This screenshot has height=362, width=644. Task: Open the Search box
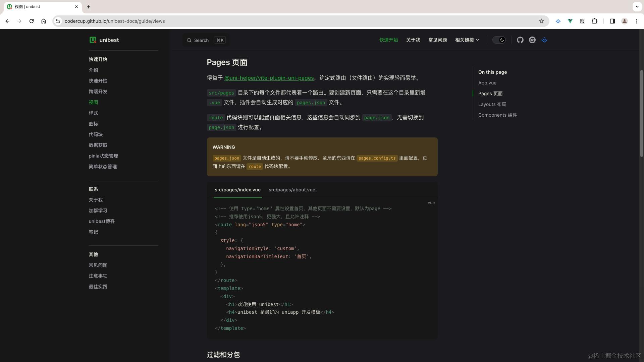(206, 40)
